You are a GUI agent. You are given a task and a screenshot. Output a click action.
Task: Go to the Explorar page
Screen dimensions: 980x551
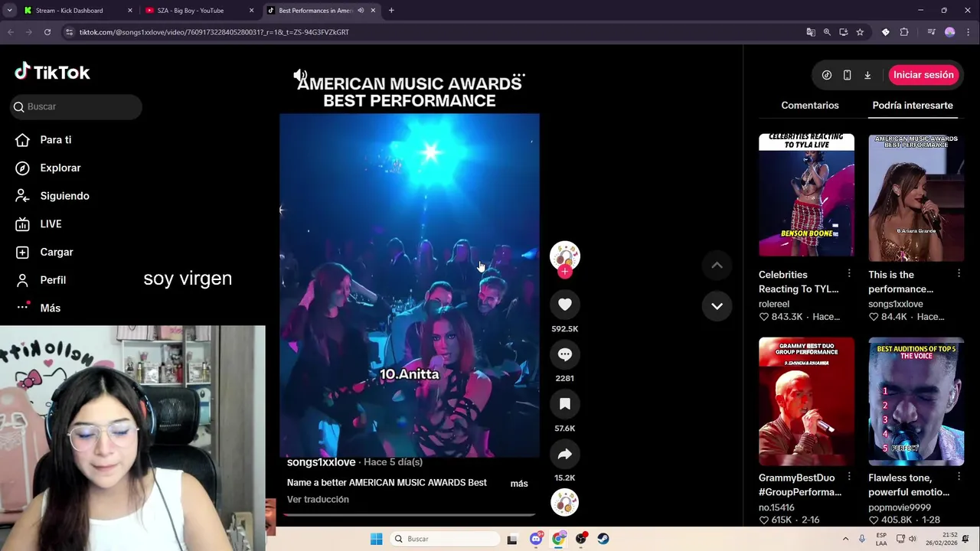pos(60,168)
